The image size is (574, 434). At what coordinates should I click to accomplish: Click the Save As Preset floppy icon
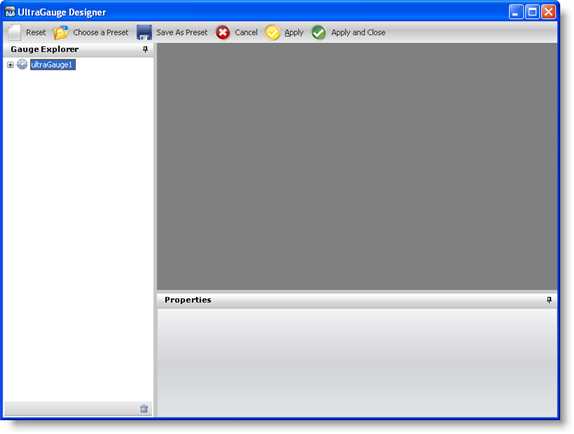[x=144, y=32]
